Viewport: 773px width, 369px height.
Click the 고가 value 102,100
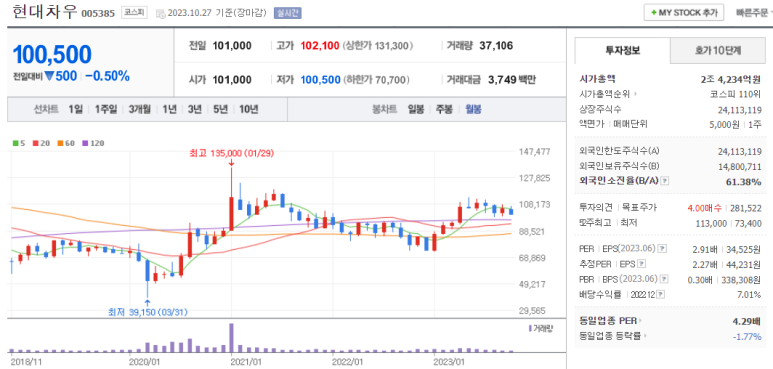click(319, 46)
